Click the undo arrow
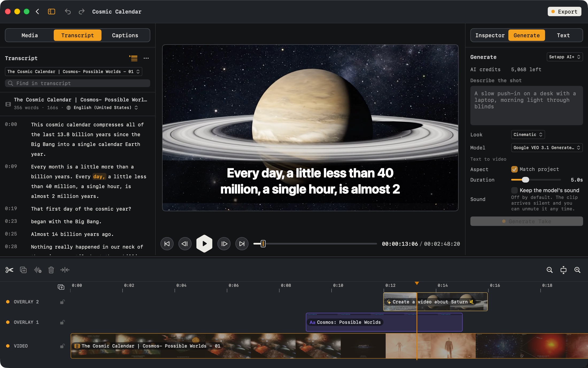588x368 pixels. [68, 12]
